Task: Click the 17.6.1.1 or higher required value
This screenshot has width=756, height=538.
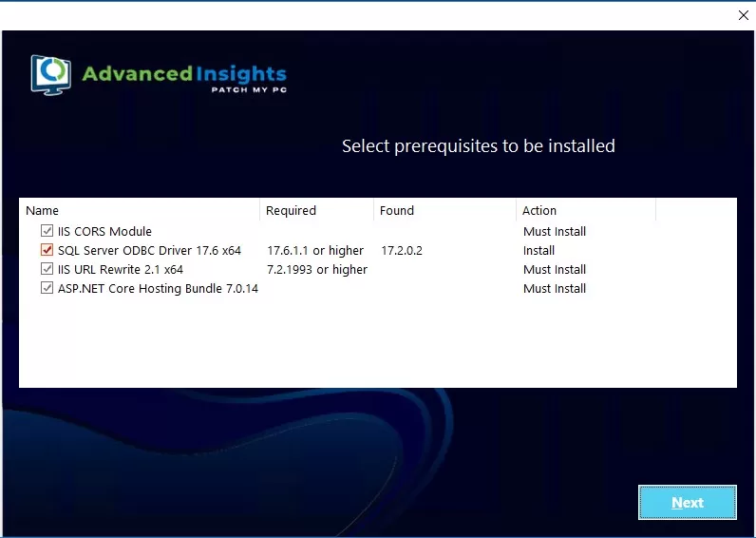Action: (315, 250)
